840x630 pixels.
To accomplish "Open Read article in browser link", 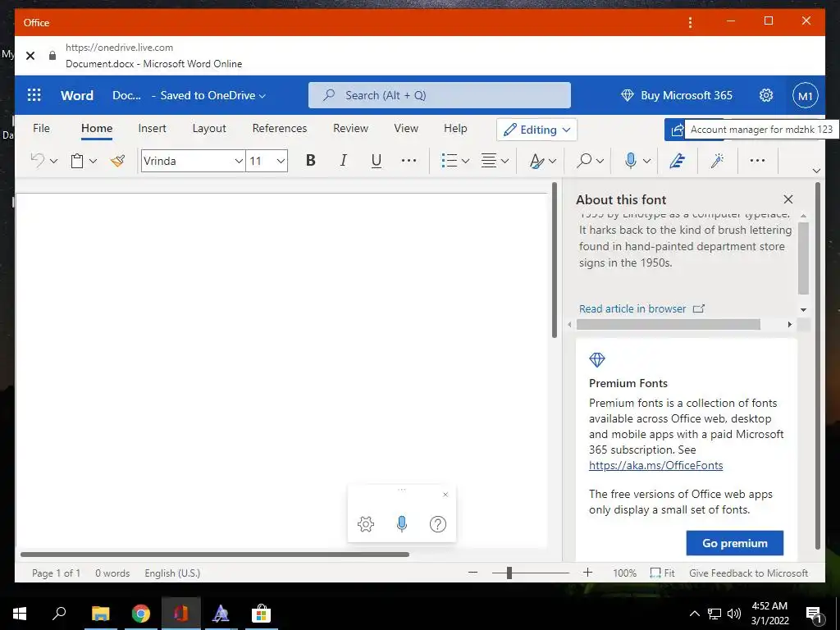I will 641,309.
